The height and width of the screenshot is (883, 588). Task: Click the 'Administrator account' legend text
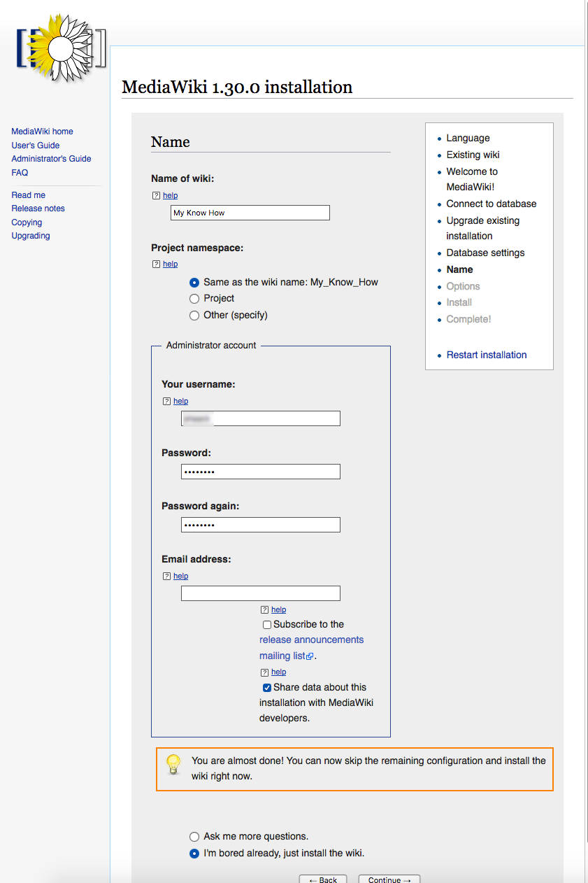tap(211, 346)
